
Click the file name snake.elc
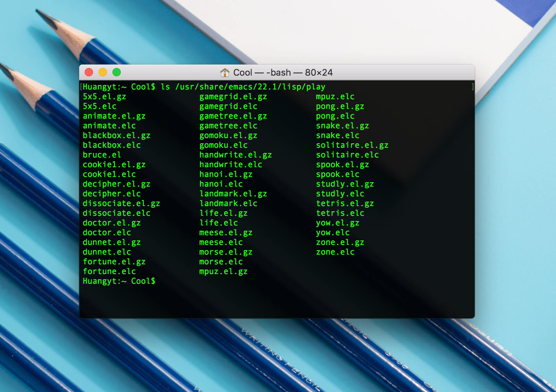pos(338,135)
